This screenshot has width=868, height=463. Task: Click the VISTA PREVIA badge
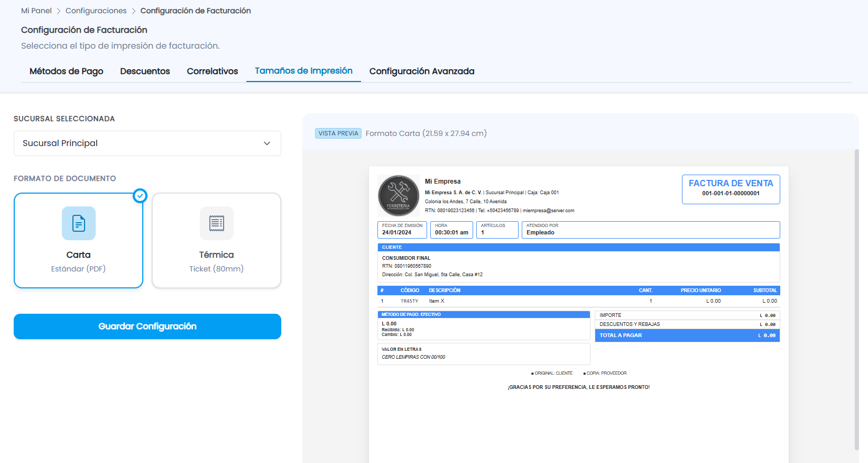point(338,133)
